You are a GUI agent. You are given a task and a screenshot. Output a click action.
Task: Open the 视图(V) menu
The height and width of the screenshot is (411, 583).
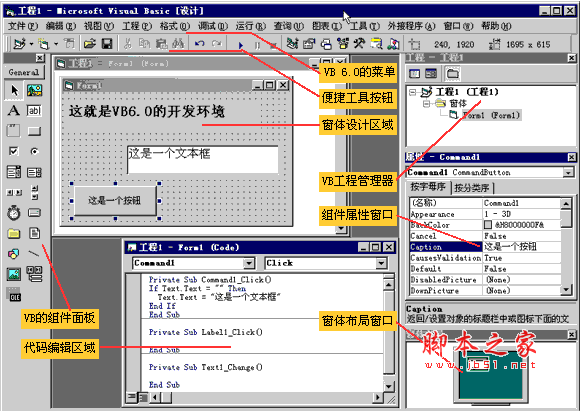99,26
